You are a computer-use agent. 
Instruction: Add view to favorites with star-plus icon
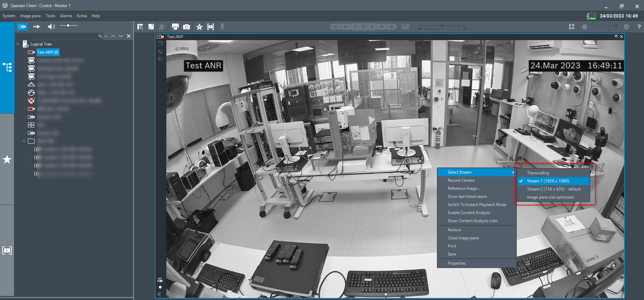(199, 27)
